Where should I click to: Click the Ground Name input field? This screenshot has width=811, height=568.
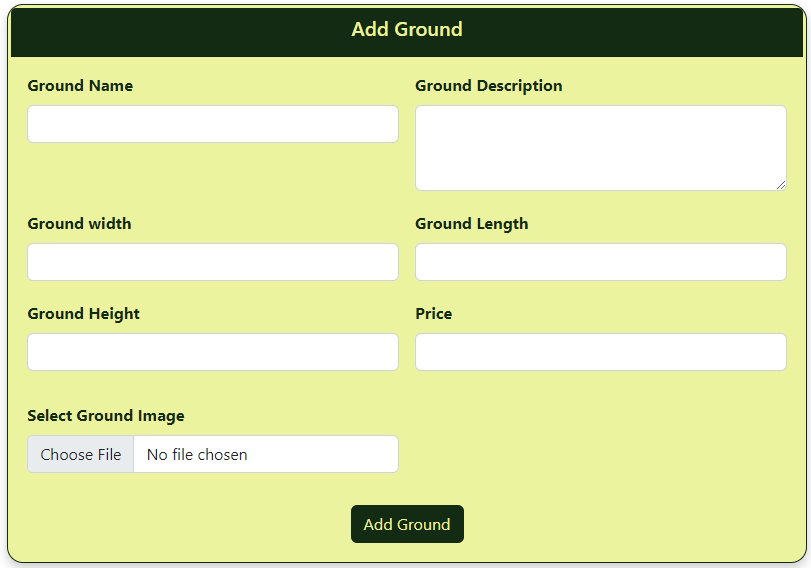click(x=213, y=124)
